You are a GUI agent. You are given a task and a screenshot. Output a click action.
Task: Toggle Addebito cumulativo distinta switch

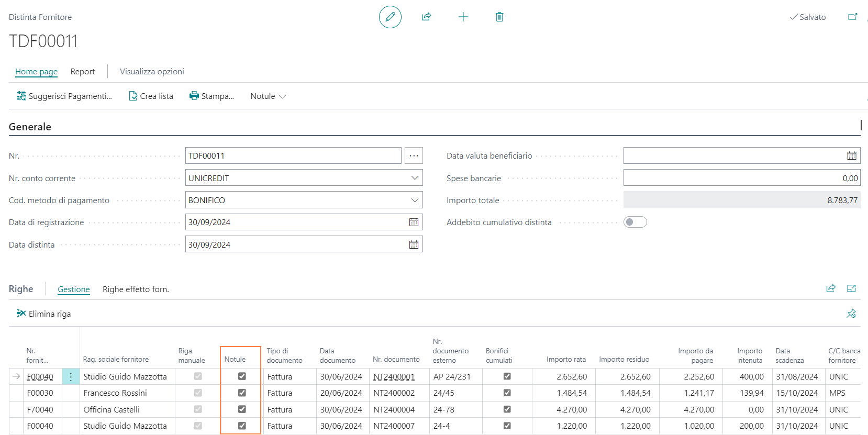[x=635, y=222]
